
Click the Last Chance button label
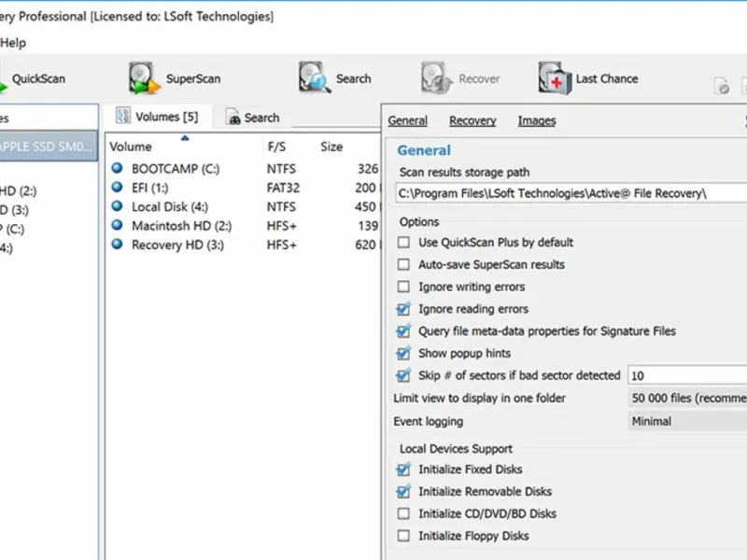click(607, 78)
